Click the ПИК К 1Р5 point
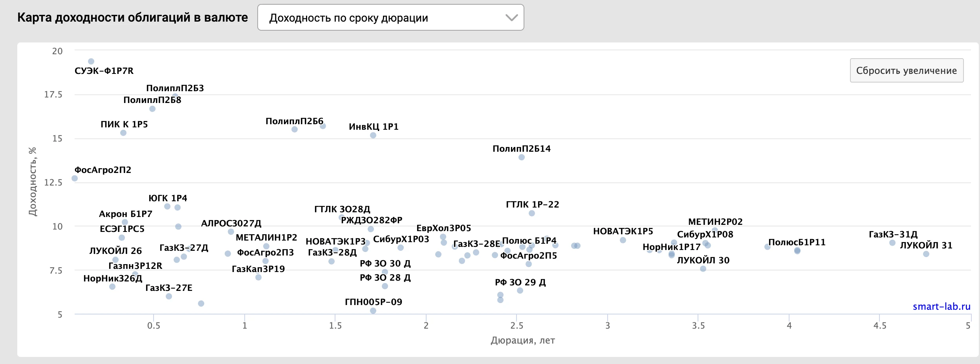 (x=123, y=133)
